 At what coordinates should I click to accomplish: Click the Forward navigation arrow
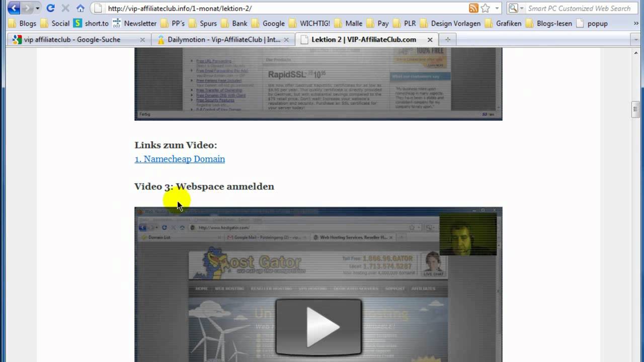click(x=26, y=8)
